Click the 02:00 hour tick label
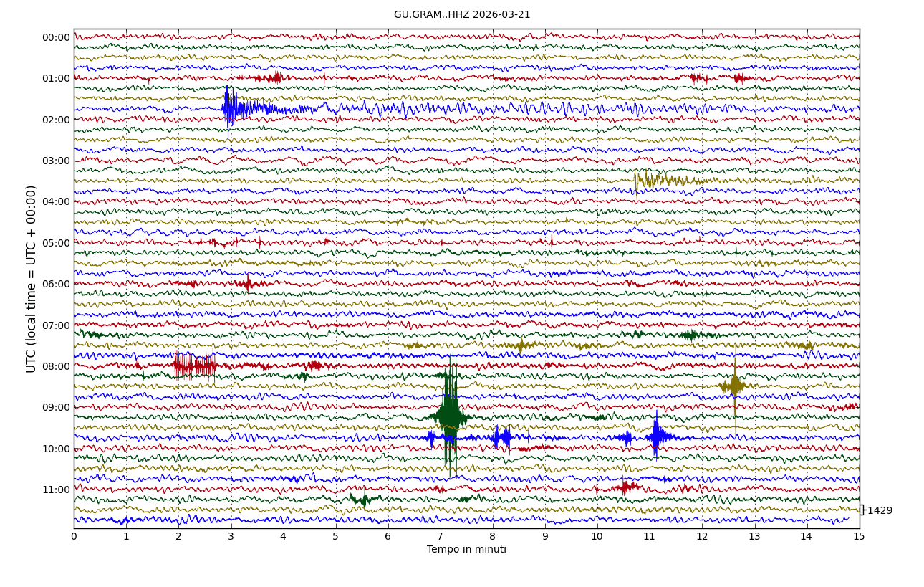Screen dimensions: 924x587 (56, 120)
